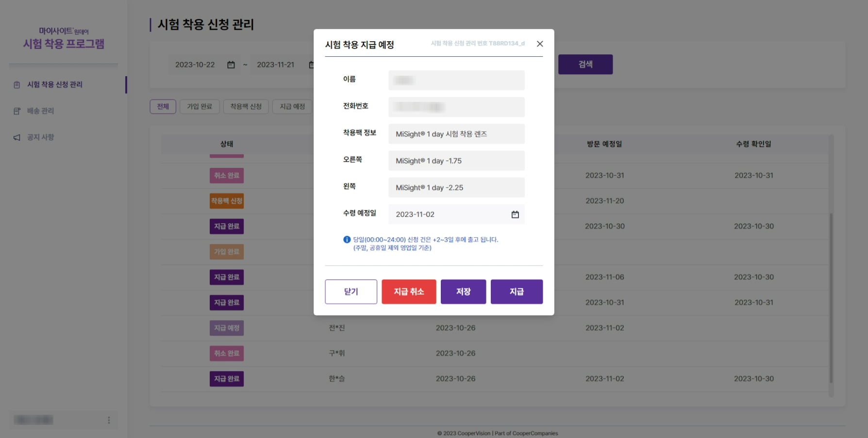868x438 pixels.
Task: Select the 지급 예정 filter tab
Action: [x=292, y=107]
